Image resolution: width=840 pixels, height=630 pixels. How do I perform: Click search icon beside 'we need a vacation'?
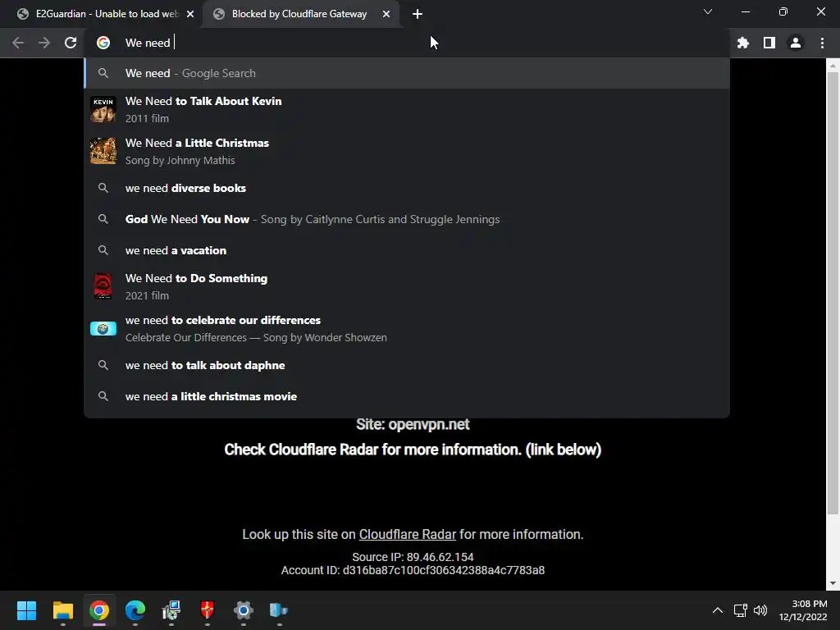coord(103,250)
